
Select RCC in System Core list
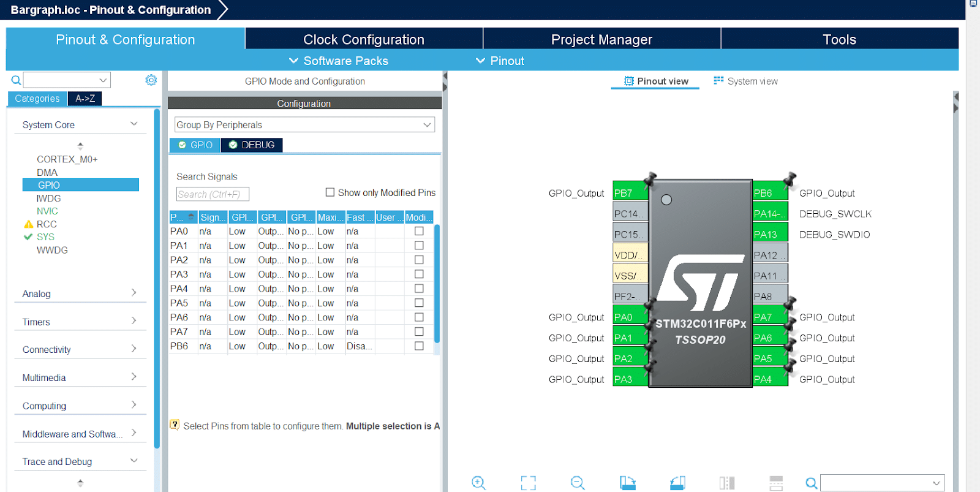(x=47, y=224)
